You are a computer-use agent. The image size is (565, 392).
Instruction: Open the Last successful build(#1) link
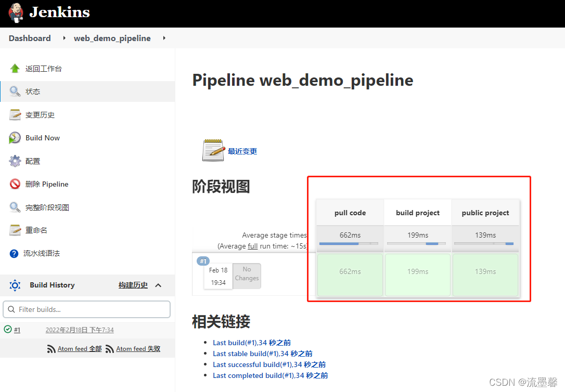pyautogui.click(x=269, y=364)
